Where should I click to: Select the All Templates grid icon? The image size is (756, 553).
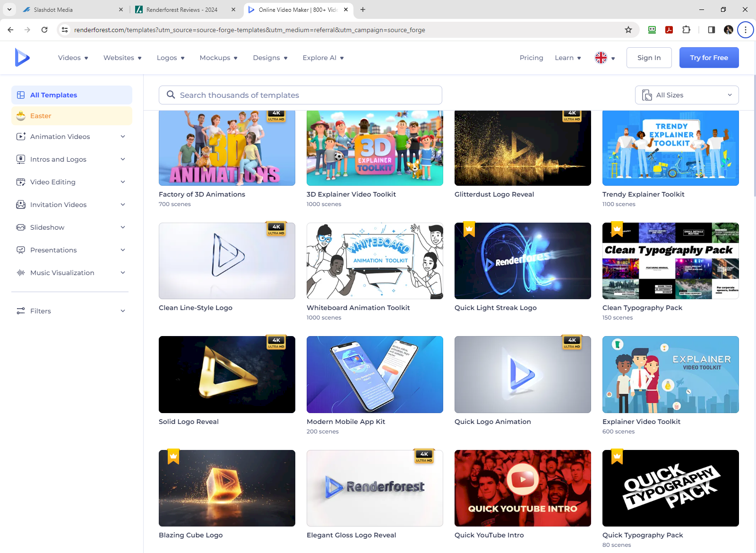point(21,95)
